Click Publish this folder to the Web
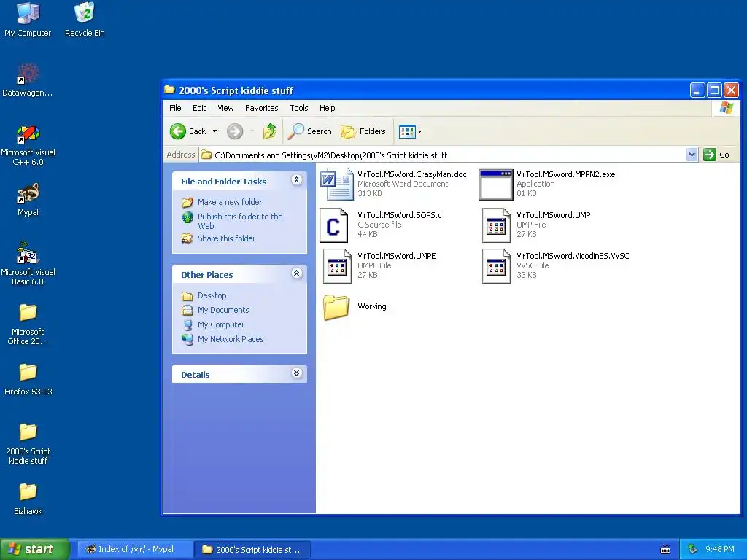 pyautogui.click(x=240, y=221)
